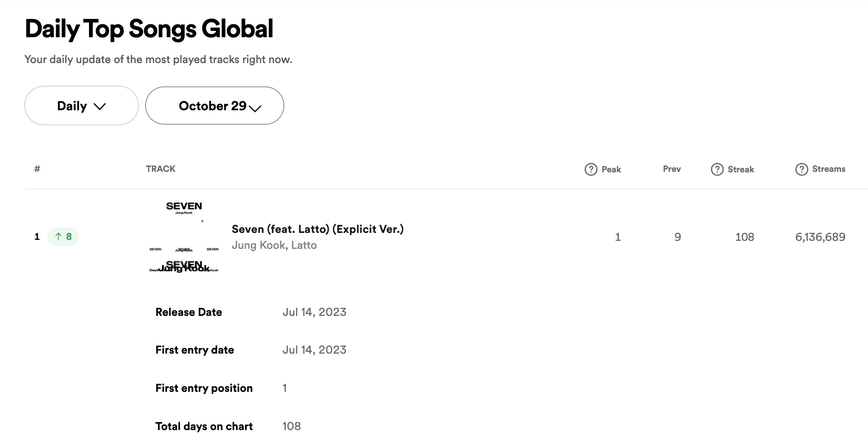Screen dimensions: 868x442
Task: Click the Streams column question mark icon
Action: pos(802,169)
